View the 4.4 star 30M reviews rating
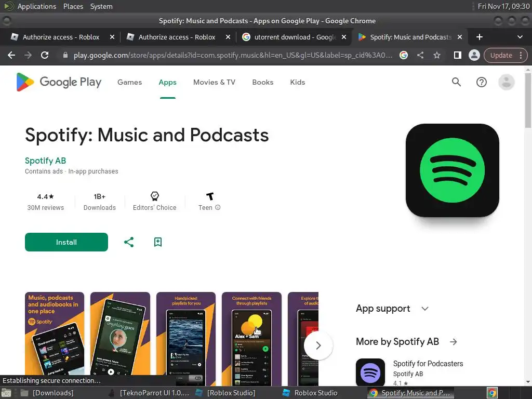532x399 pixels. [46, 202]
